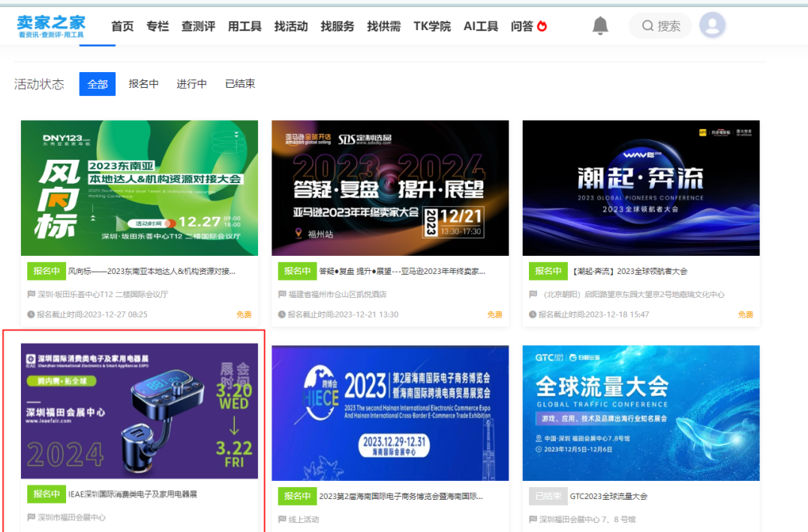Filter activities by 报名中
This screenshot has width=808, height=532.
[143, 84]
